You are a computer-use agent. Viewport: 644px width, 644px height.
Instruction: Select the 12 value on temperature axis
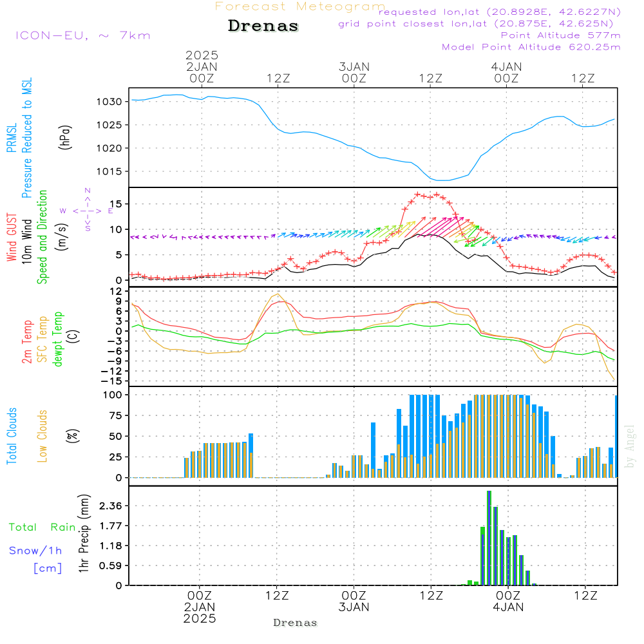[x=117, y=292]
